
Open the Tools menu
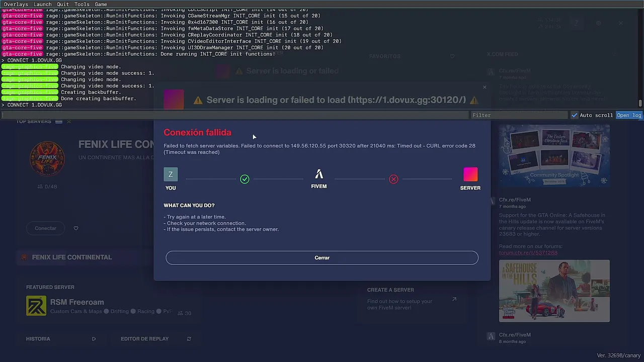click(82, 4)
